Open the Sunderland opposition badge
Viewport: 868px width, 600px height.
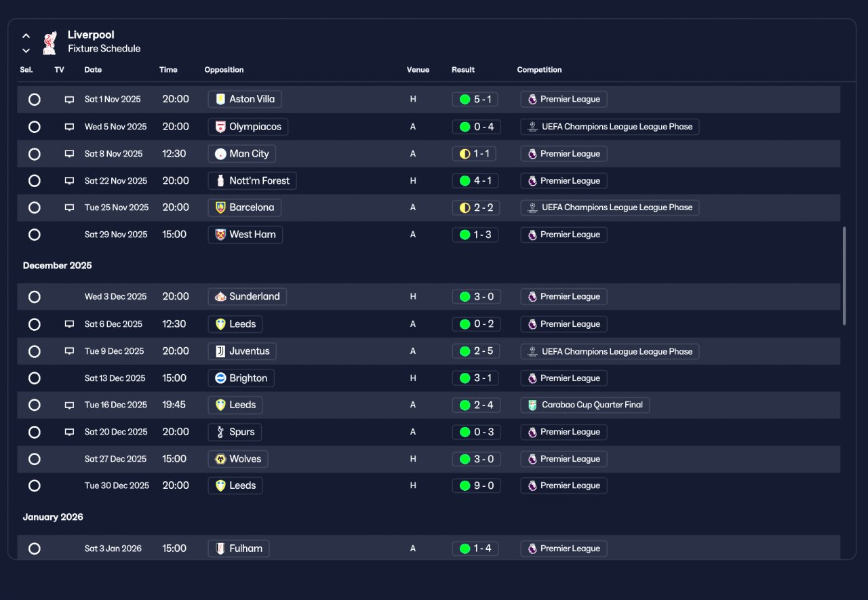pyautogui.click(x=248, y=296)
